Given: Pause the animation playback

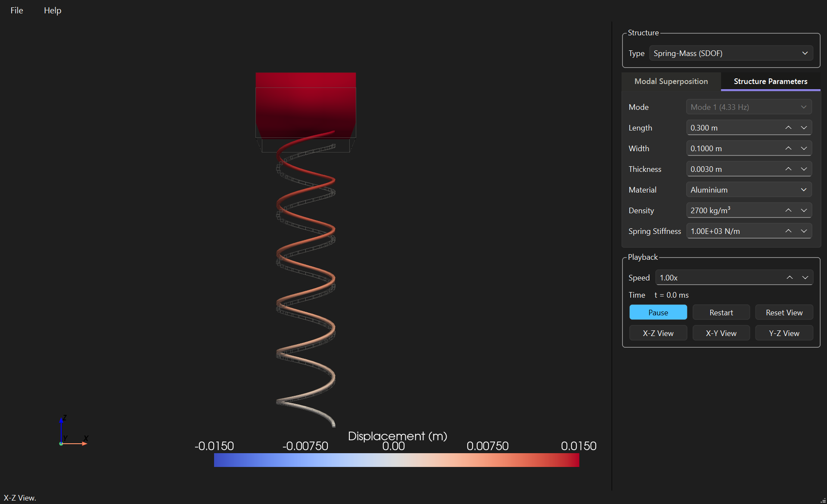Looking at the screenshot, I should click(x=658, y=312).
